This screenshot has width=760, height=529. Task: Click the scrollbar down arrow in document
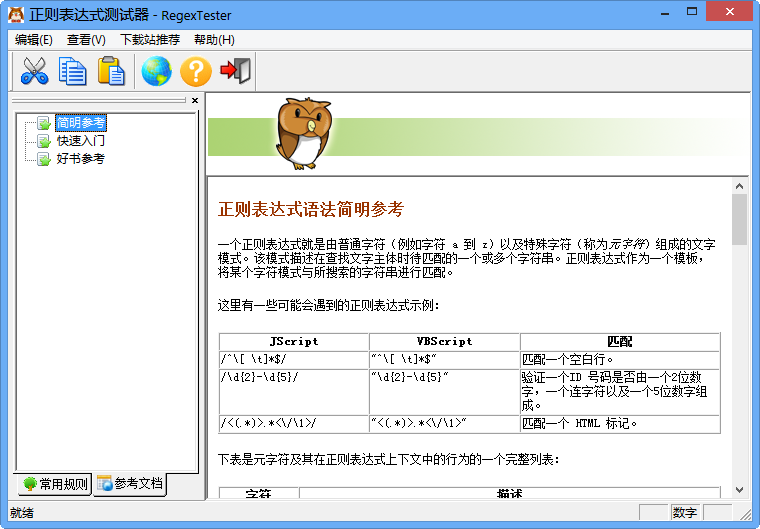click(739, 490)
